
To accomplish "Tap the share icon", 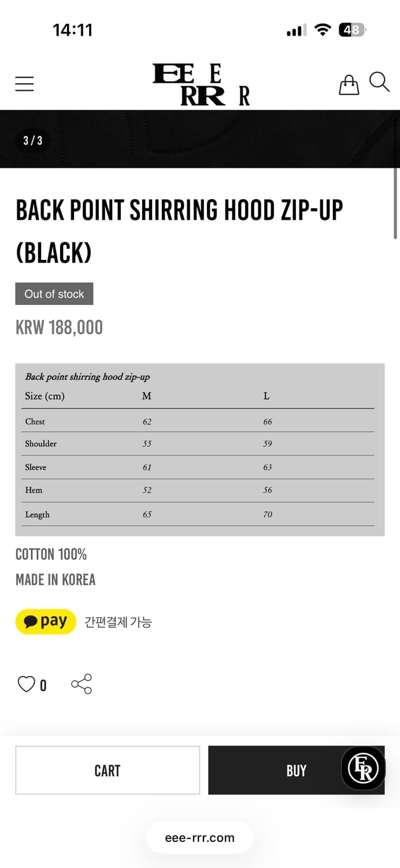I will pyautogui.click(x=81, y=683).
